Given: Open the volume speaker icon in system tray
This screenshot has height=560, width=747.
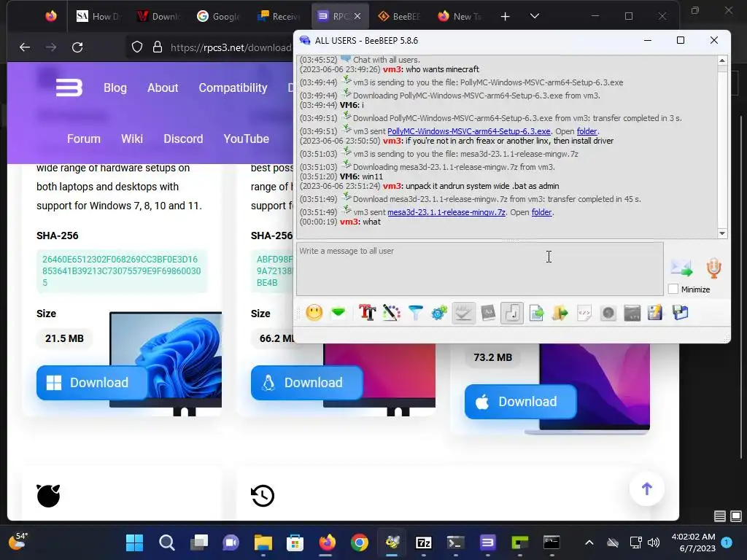Looking at the screenshot, I should [654, 542].
